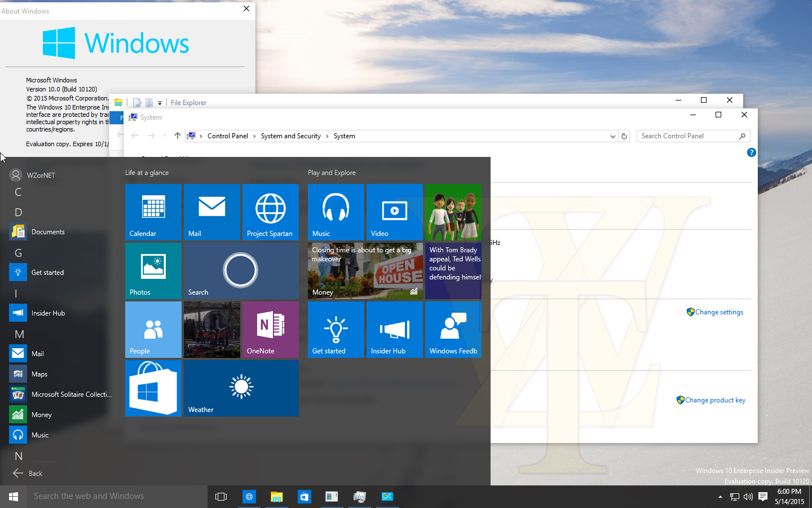Open the volume speaker tray icon
Viewport: 812px width, 508px height.
748,497
